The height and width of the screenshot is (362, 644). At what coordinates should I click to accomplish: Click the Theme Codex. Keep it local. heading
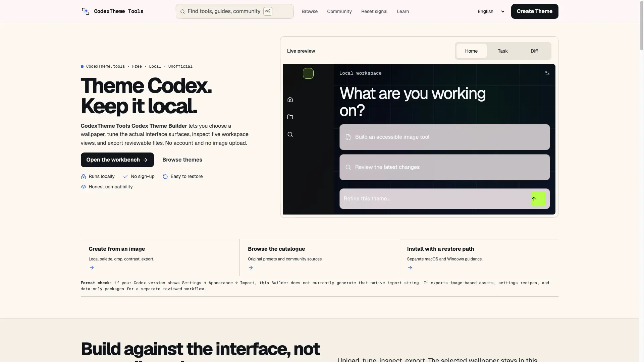(146, 96)
